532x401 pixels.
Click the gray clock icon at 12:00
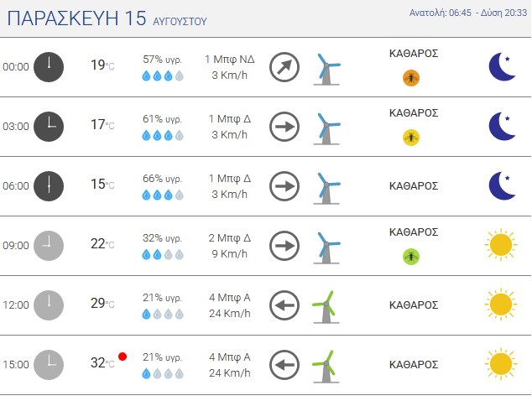pyautogui.click(x=49, y=305)
